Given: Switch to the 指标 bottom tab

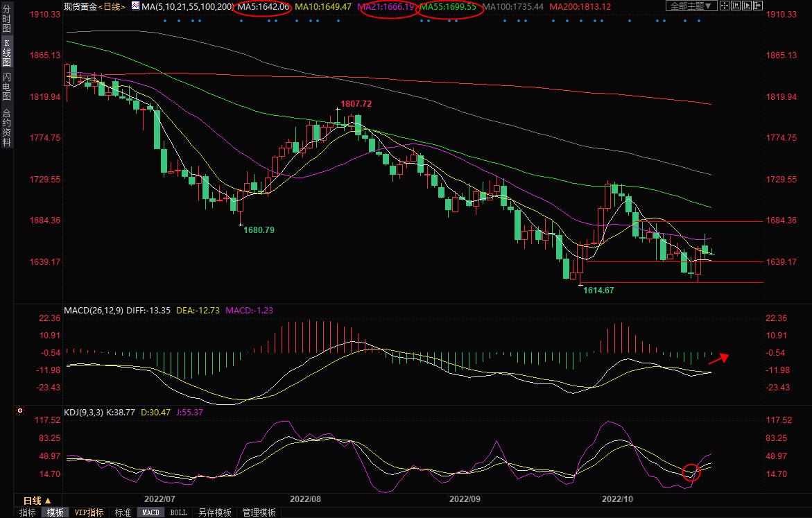Looking at the screenshot, I should (x=28, y=512).
